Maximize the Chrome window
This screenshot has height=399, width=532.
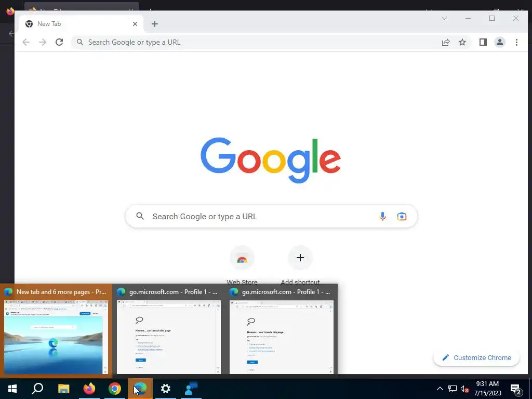(492, 18)
